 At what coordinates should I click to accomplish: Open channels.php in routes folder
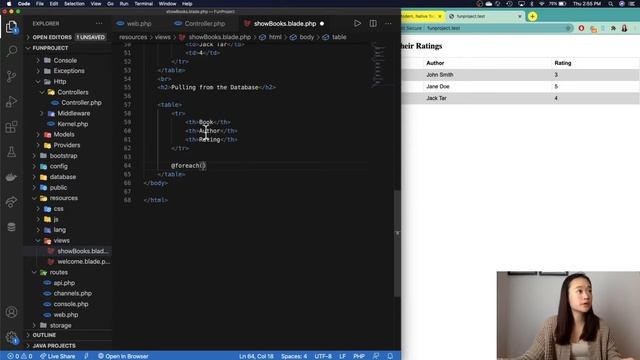click(x=72, y=293)
